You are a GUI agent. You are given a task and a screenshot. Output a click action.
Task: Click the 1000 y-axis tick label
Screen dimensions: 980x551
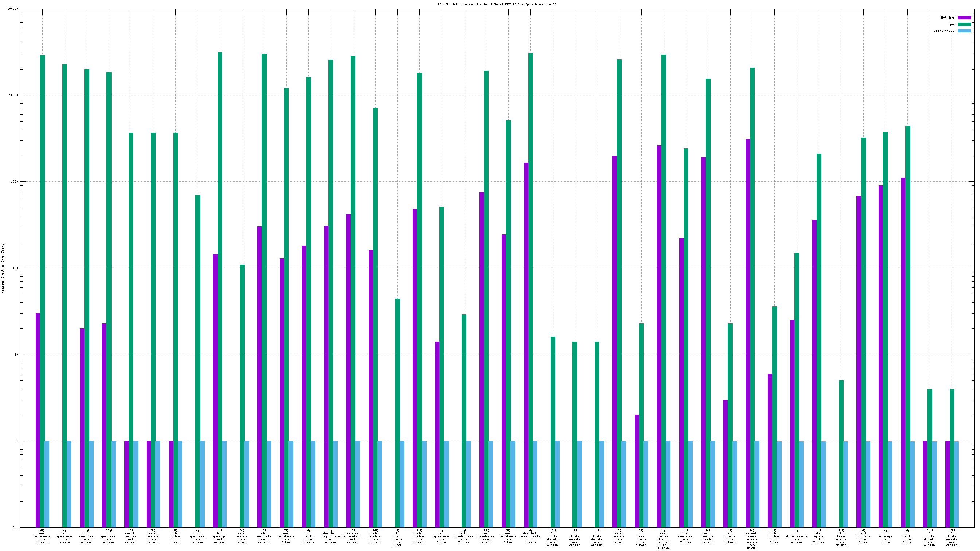[x=15, y=182]
